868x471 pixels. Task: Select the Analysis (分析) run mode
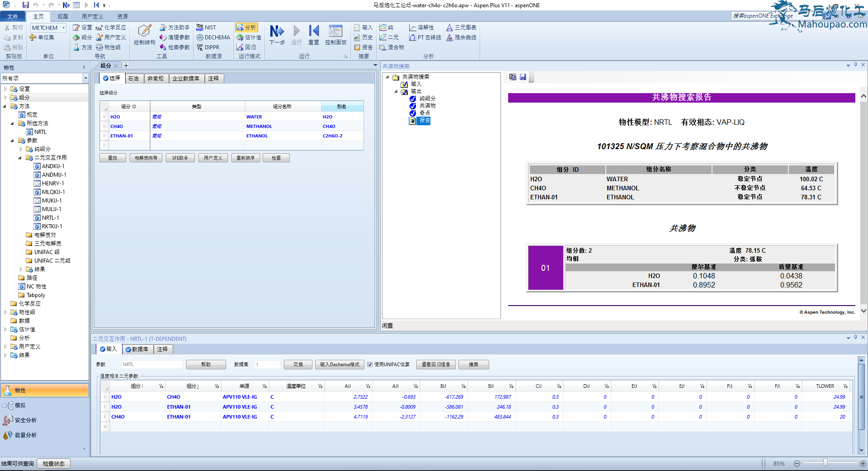click(x=246, y=28)
